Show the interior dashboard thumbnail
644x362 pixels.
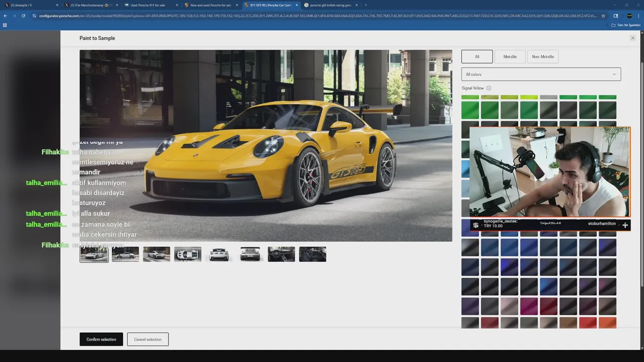tap(281, 254)
